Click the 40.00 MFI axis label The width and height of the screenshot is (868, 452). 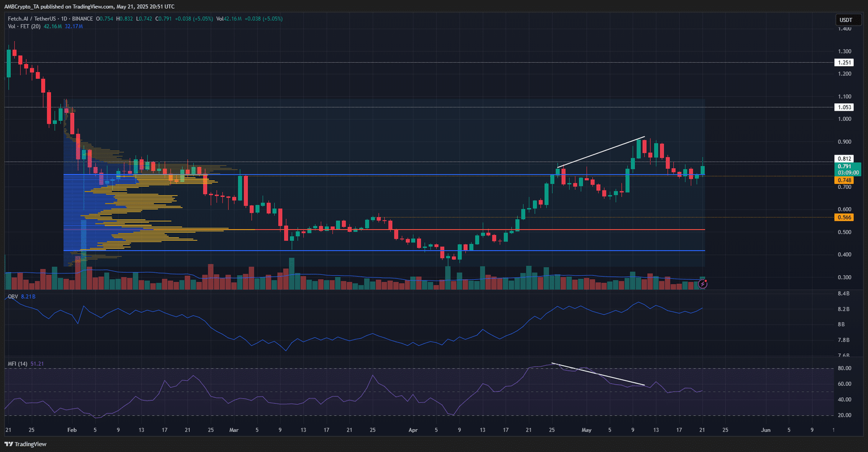click(845, 400)
